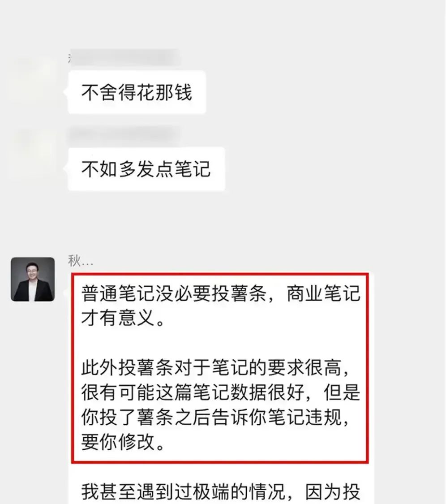Select the message bubble "不舍得花那钱"
This screenshot has width=446, height=504.
coord(137,92)
